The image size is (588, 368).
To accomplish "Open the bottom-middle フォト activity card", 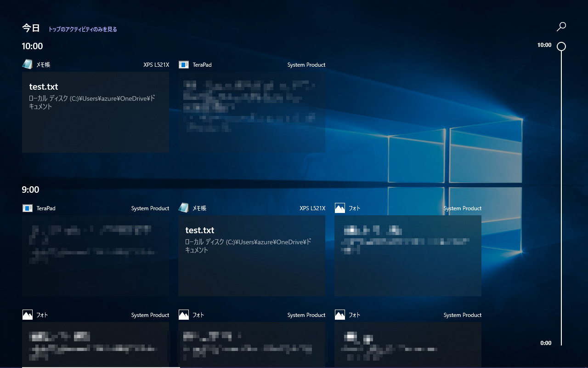I will (252, 345).
